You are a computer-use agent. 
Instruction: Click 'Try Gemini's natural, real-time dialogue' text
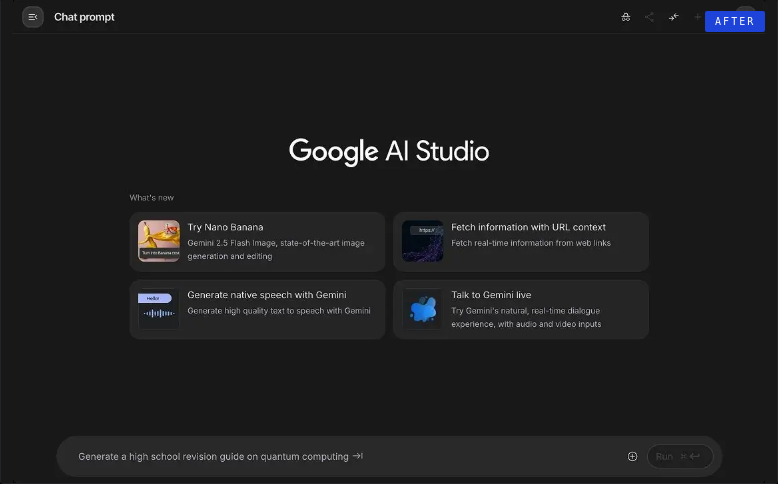526,317
